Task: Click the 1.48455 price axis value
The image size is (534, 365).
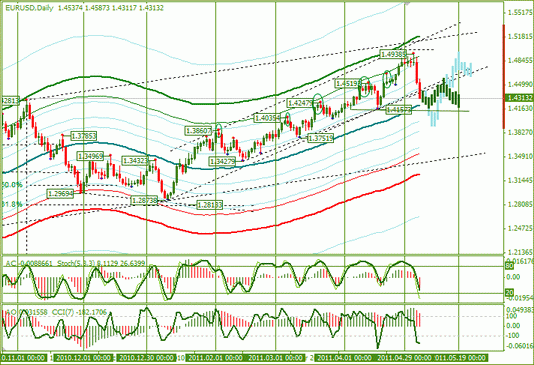Action: point(520,61)
